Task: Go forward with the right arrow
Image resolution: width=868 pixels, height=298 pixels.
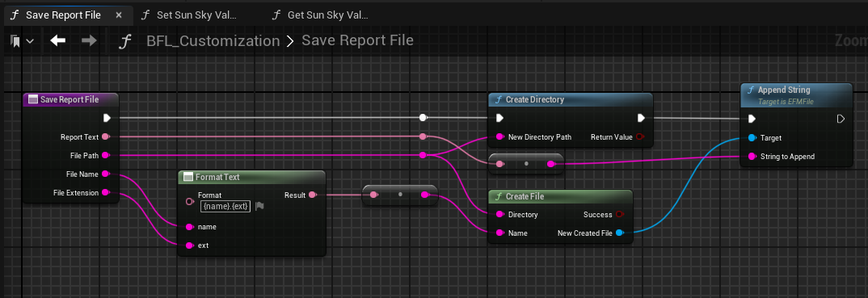Action: 89,40
